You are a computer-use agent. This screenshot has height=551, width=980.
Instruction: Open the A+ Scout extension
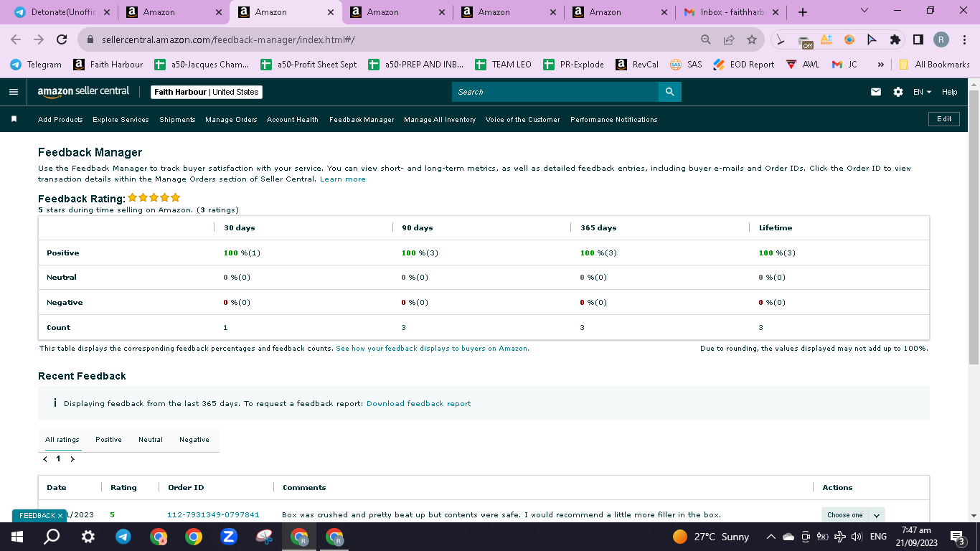point(826,39)
